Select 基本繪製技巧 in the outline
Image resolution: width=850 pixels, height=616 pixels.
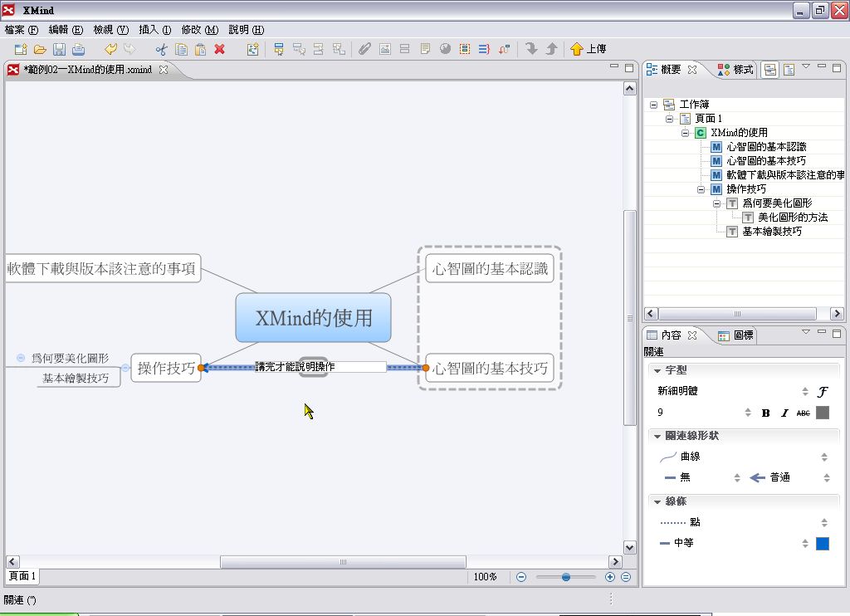point(772,232)
